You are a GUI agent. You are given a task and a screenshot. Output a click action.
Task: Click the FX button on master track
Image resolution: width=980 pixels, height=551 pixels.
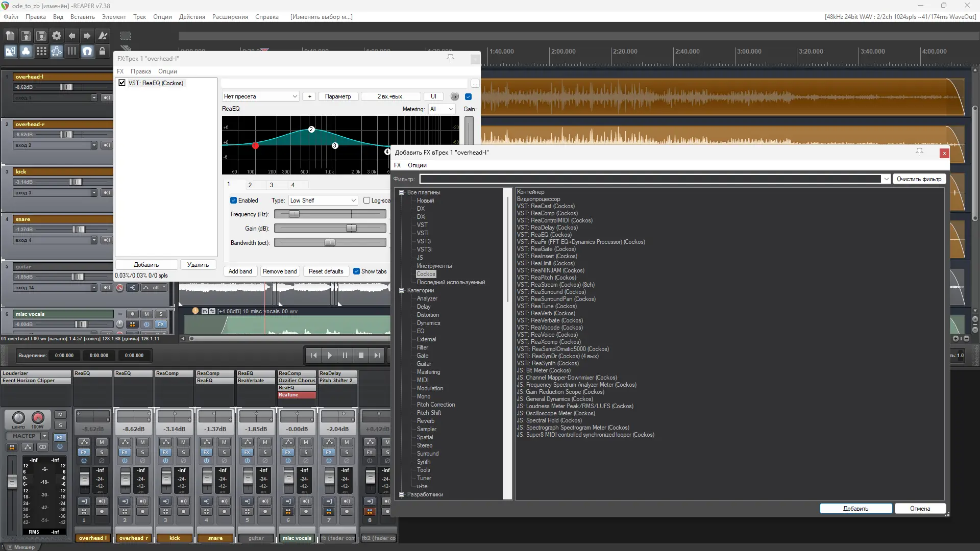pos(60,437)
